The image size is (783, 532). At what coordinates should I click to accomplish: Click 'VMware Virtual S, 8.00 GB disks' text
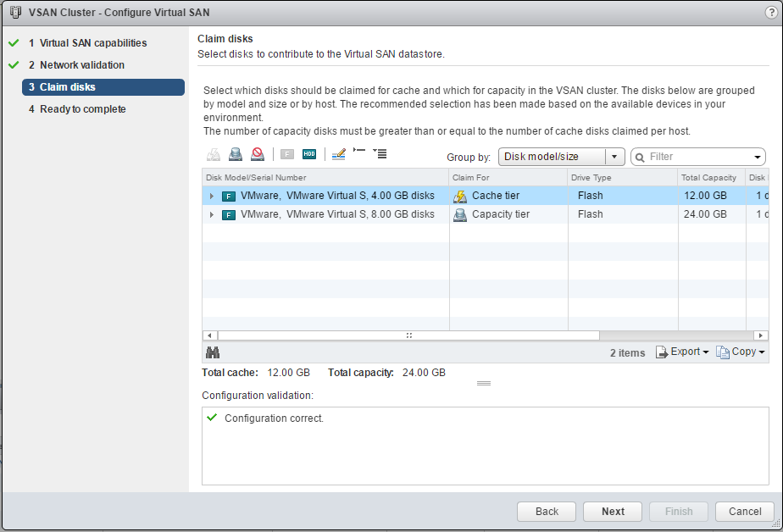360,214
